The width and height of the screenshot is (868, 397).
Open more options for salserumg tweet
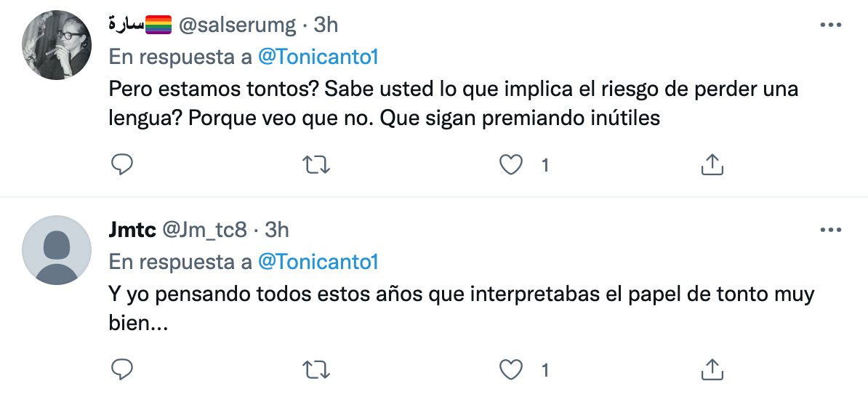pos(831,25)
